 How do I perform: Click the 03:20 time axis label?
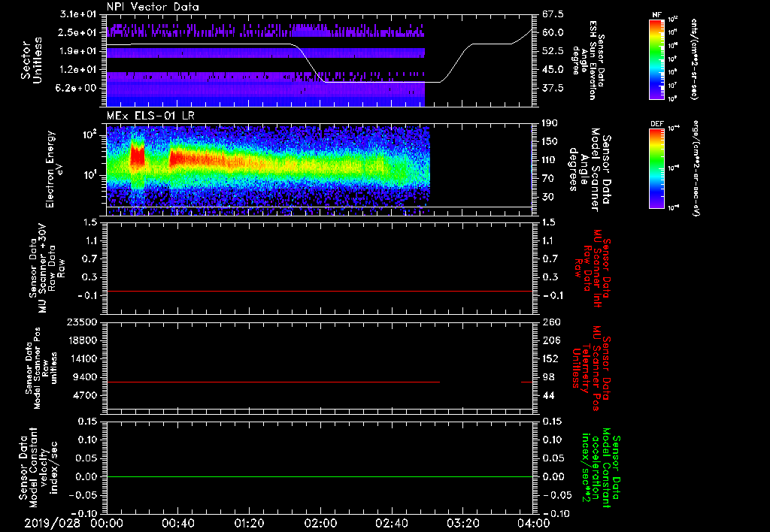(462, 523)
